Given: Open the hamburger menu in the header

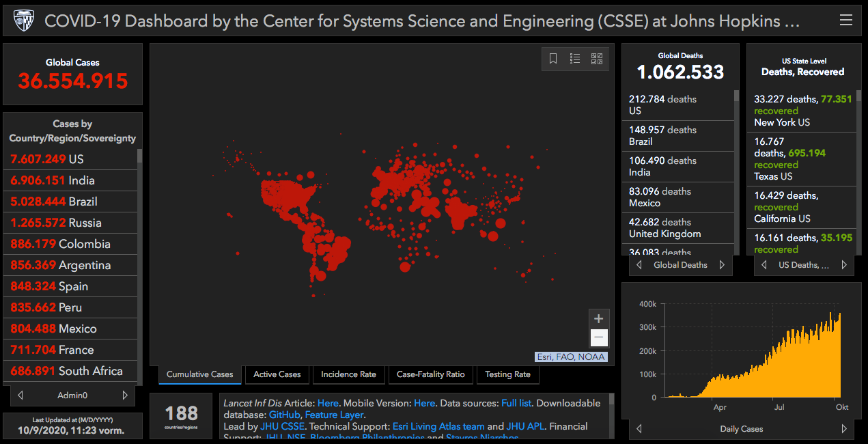Looking at the screenshot, I should (x=845, y=20).
